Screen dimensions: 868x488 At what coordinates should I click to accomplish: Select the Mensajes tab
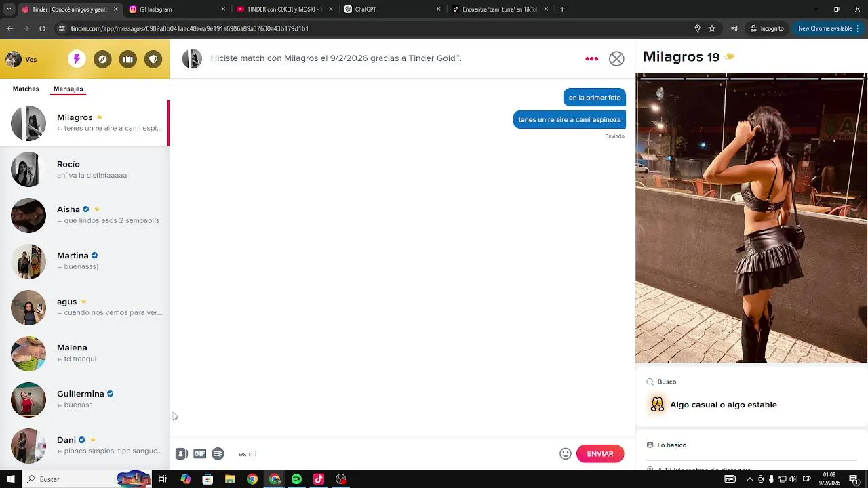[x=68, y=89]
